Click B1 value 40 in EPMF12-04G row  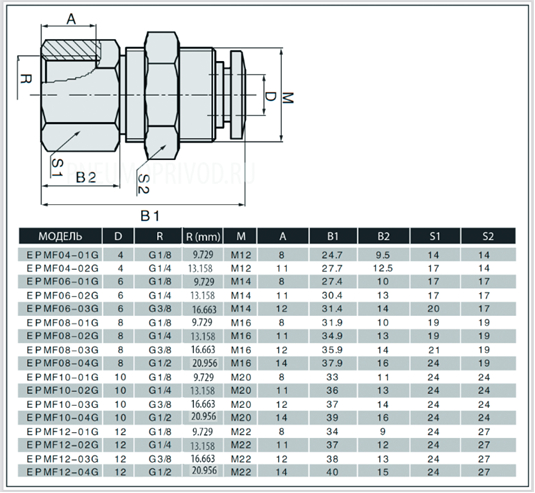pyautogui.click(x=332, y=472)
